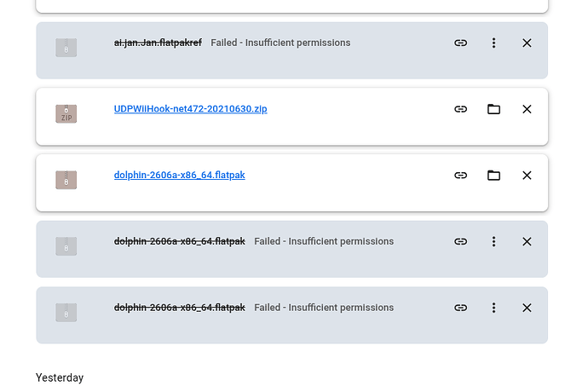
Task: Open UDPWiiHook-net472-20210630.zip file
Action: 191,109
